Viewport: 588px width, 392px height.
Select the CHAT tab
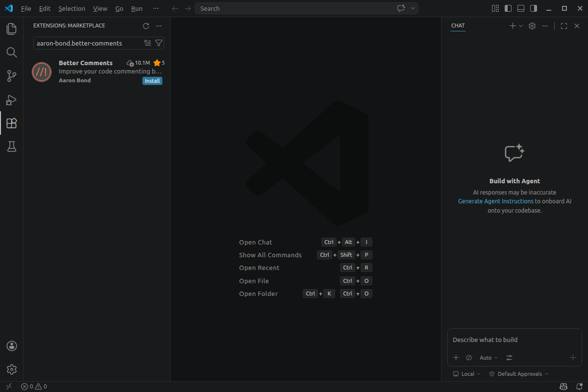tap(458, 25)
